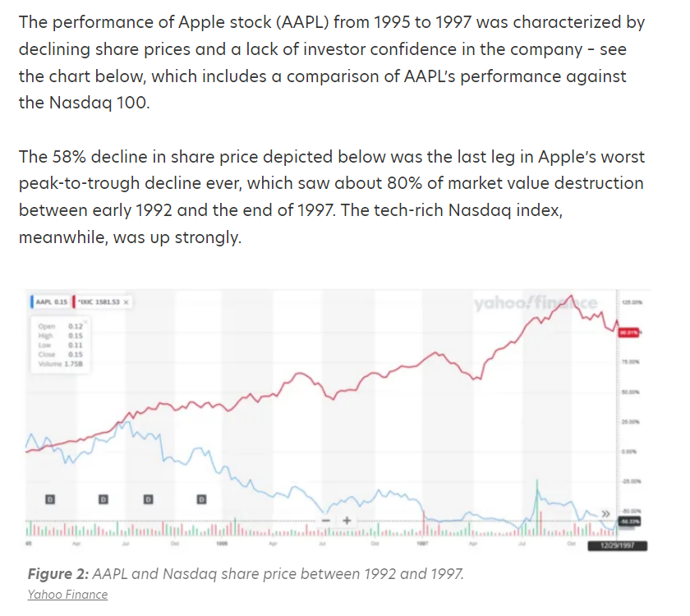Toggle the ^IXIC 1581.53 legend label
690x616 pixels.
[x=100, y=302]
